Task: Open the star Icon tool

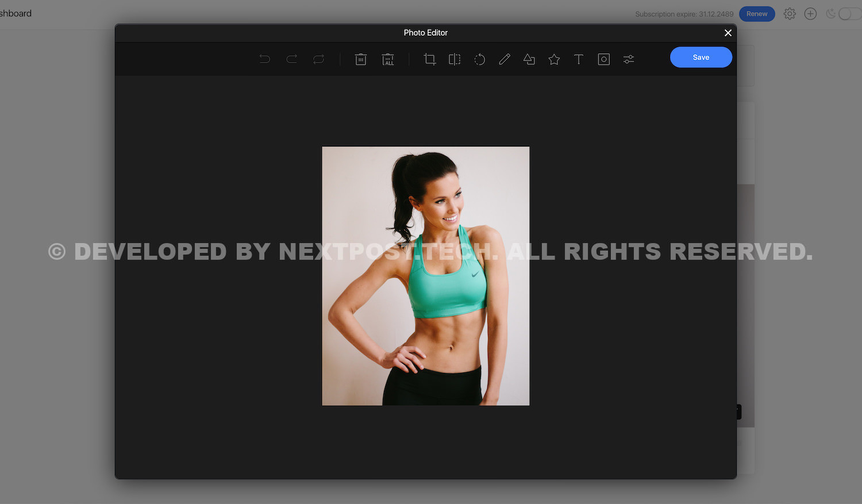Action: click(x=554, y=59)
